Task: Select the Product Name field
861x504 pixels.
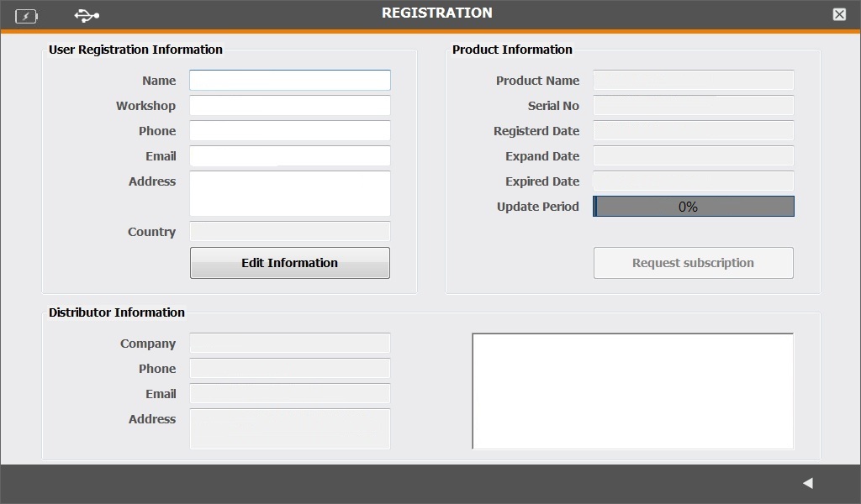Action: pyautogui.click(x=693, y=81)
